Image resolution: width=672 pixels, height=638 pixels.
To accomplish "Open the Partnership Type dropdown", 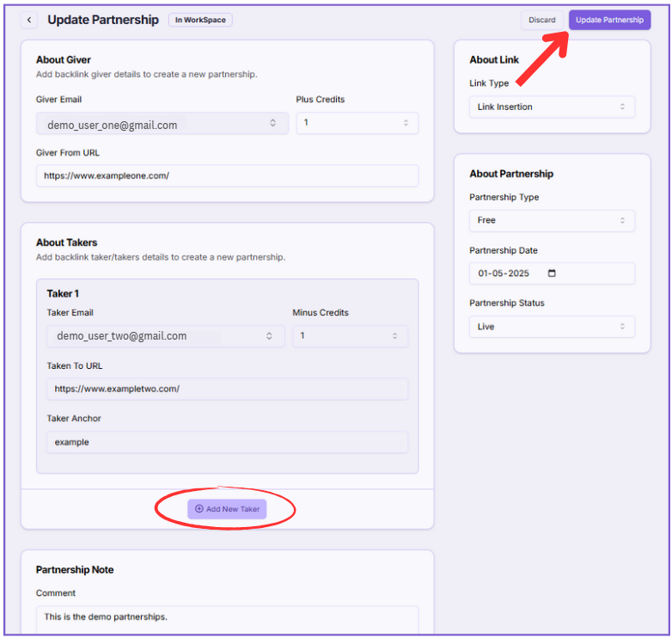I will 552,221.
